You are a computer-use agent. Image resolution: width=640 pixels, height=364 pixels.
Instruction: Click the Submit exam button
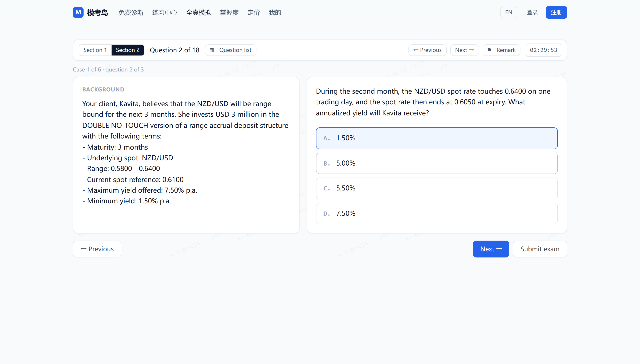click(540, 249)
